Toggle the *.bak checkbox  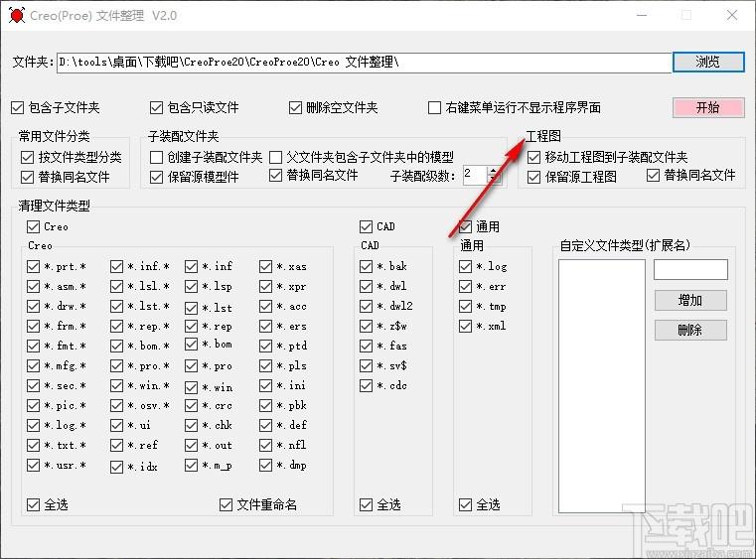point(366,266)
